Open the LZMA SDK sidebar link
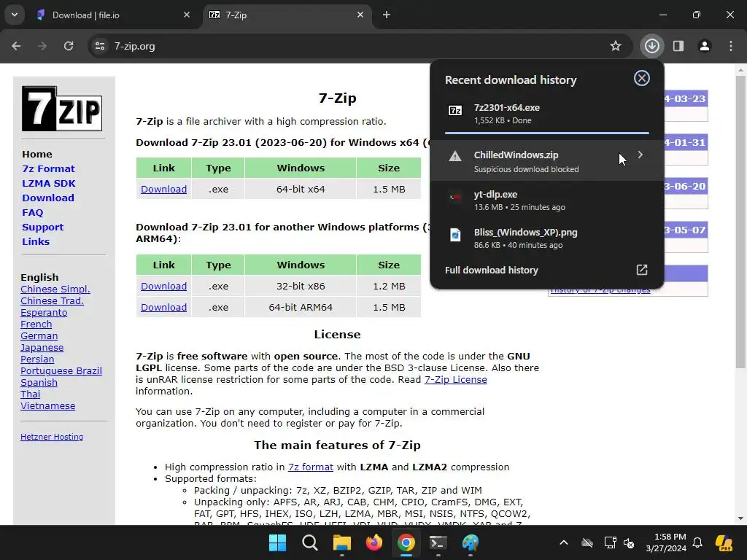This screenshot has width=747, height=560. (49, 183)
